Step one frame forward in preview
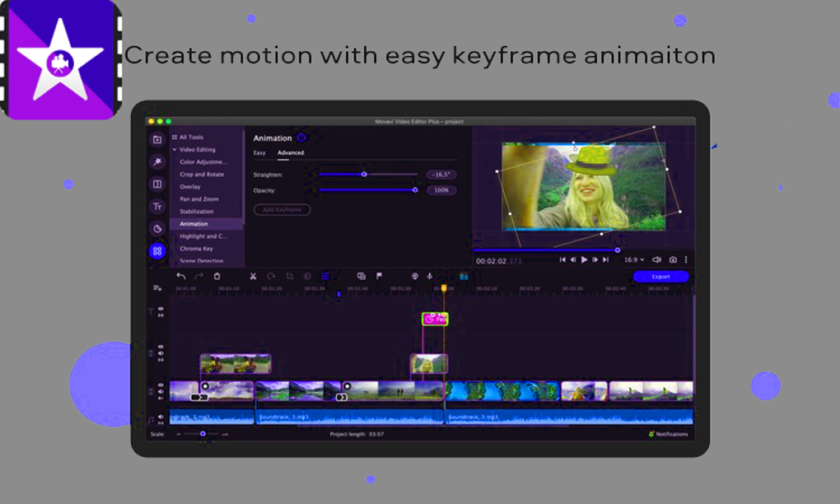 pos(595,259)
